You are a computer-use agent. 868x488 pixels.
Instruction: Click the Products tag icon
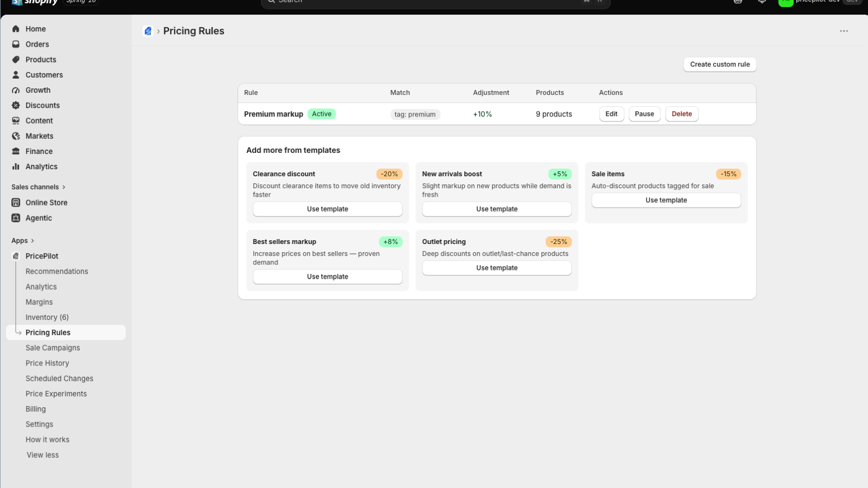16,60
